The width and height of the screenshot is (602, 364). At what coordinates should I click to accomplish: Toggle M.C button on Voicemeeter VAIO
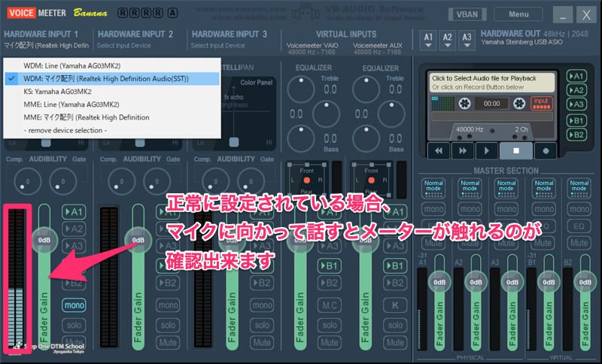pos(330,305)
